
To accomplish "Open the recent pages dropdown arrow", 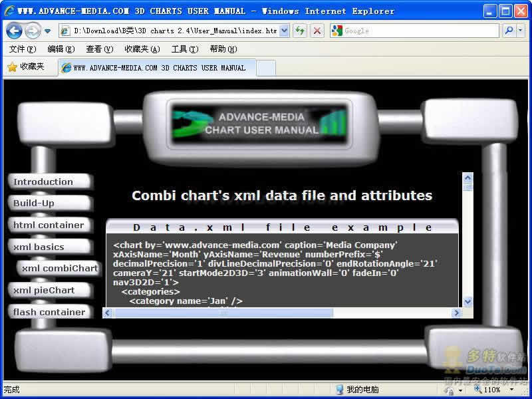I will [47, 31].
